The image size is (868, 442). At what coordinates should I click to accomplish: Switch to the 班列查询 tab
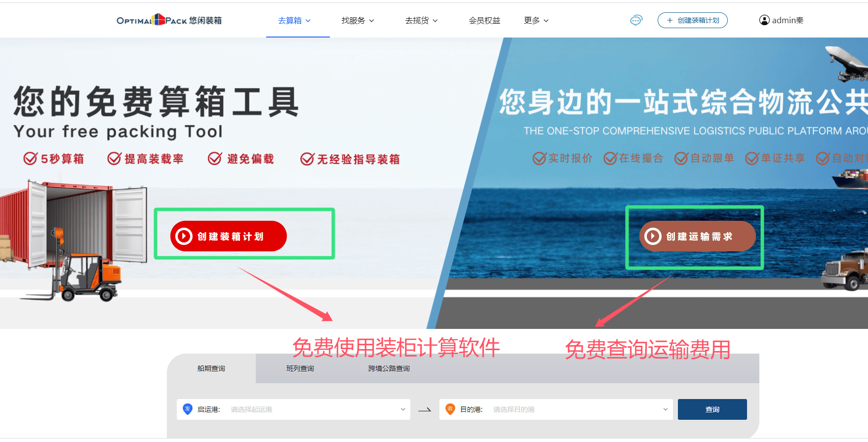(300, 368)
